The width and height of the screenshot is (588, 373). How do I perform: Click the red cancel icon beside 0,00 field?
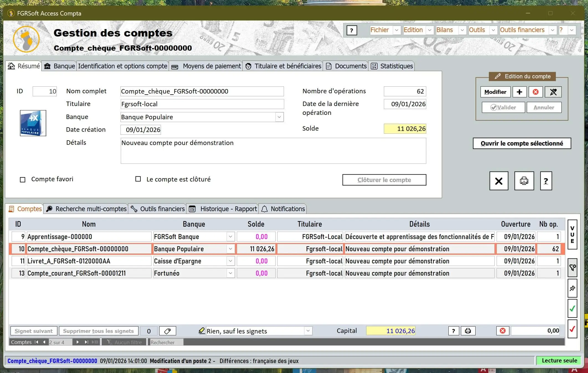coord(503,331)
